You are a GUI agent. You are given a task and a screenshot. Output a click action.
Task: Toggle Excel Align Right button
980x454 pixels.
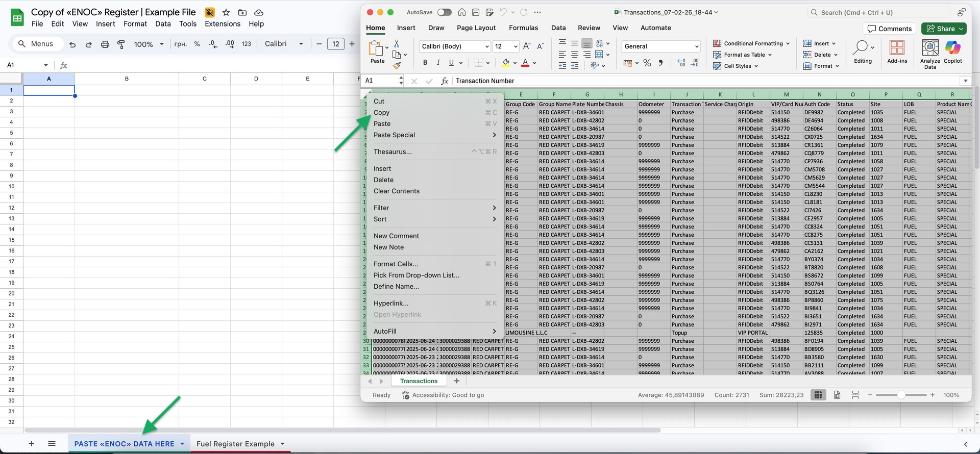(587, 54)
